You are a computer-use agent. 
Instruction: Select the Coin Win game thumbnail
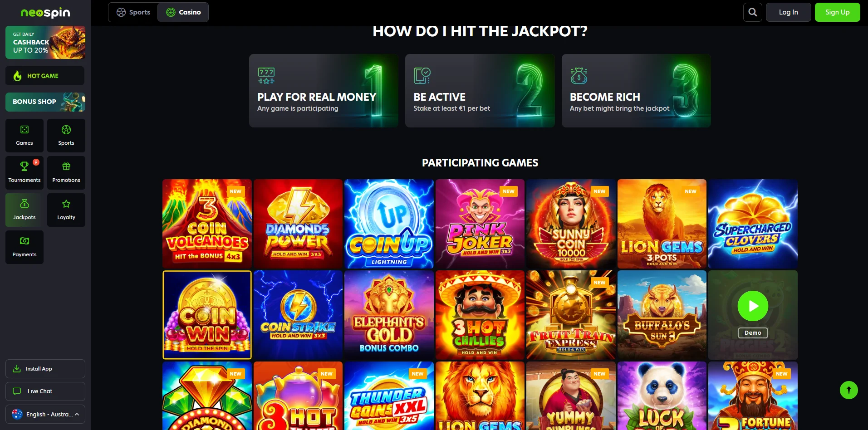point(207,315)
